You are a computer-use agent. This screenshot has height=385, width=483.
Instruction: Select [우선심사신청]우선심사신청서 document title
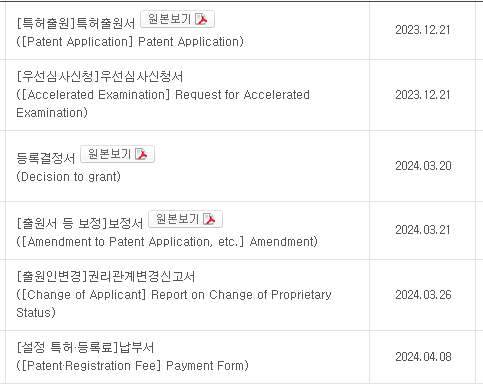click(100, 77)
